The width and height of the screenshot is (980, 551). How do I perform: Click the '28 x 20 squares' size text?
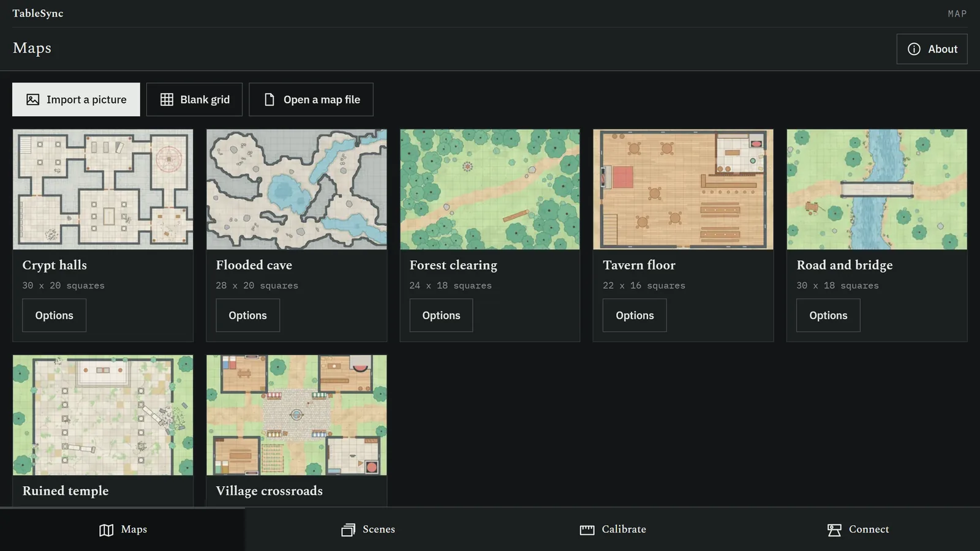tap(257, 286)
